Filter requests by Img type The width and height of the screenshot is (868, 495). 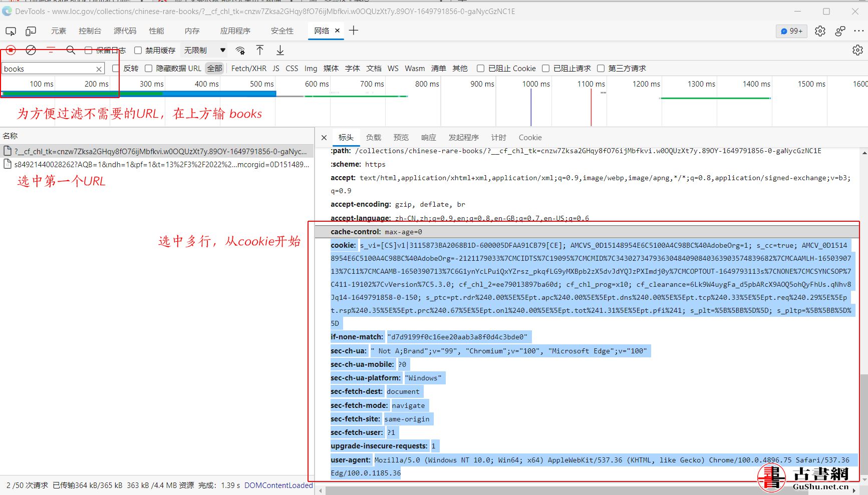tap(311, 69)
